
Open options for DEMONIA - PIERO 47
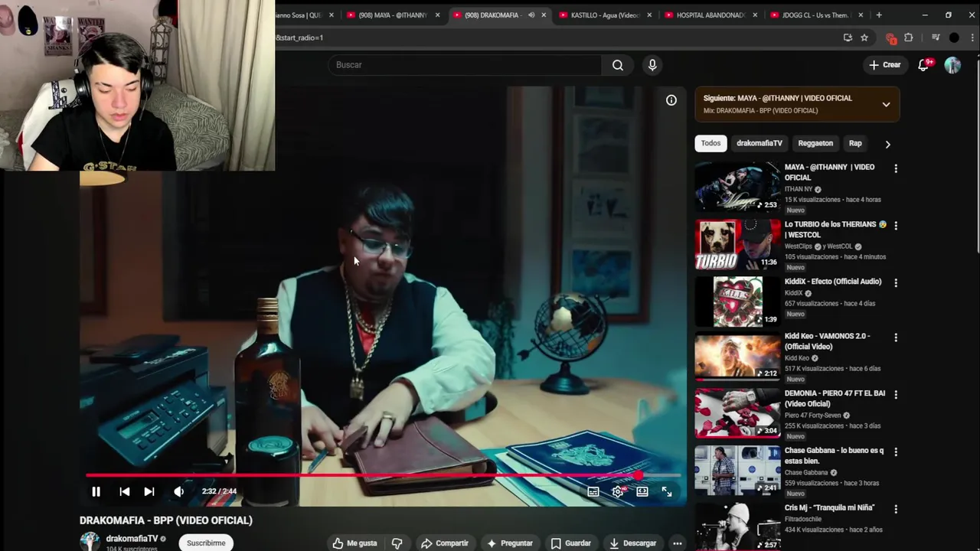tap(896, 395)
